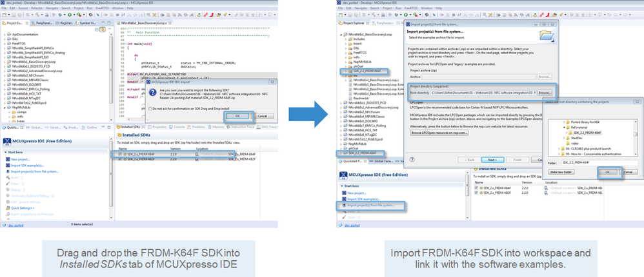Viewport: 644px width, 277px height.
Task: Click the Build hammer icon in left IDE toolbar
Action: coord(37,15)
